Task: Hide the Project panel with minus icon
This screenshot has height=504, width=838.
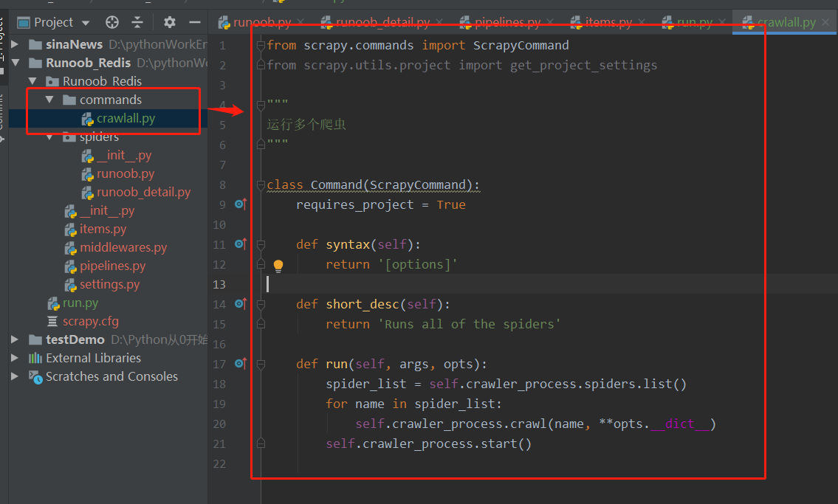Action: click(x=194, y=22)
